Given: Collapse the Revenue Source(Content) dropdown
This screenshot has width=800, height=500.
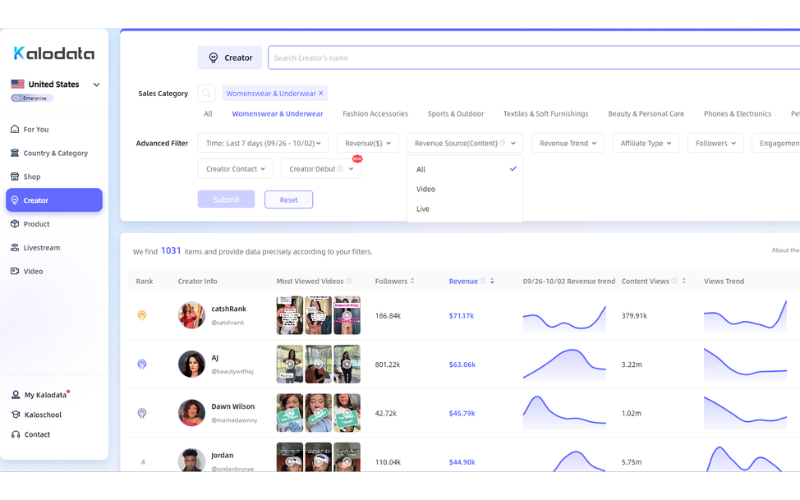Looking at the screenshot, I should tap(465, 143).
